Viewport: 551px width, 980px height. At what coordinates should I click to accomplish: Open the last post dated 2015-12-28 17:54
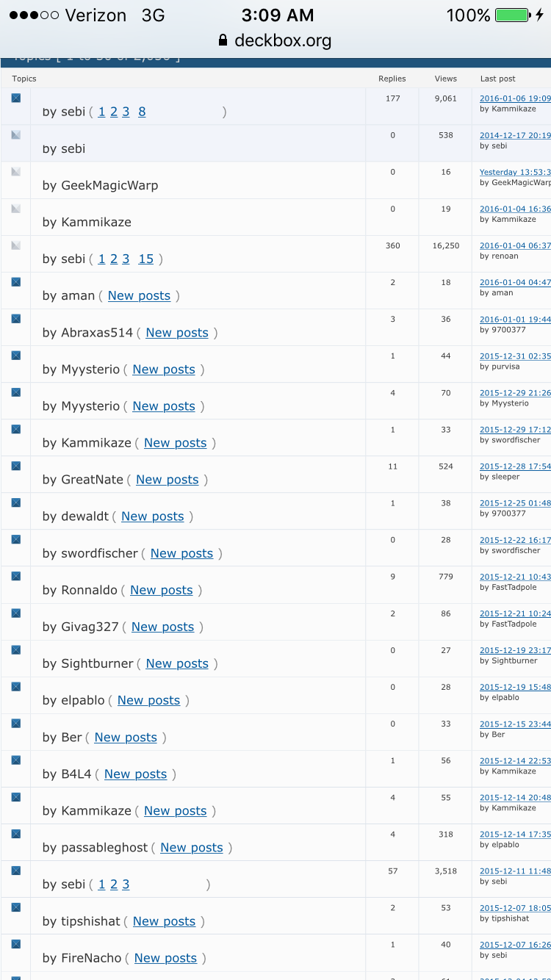click(x=514, y=466)
